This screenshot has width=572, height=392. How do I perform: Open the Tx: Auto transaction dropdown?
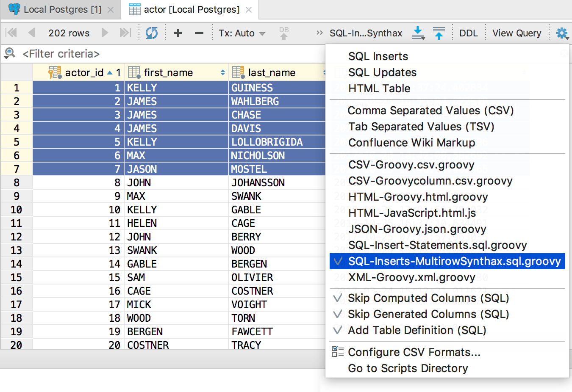tap(242, 33)
